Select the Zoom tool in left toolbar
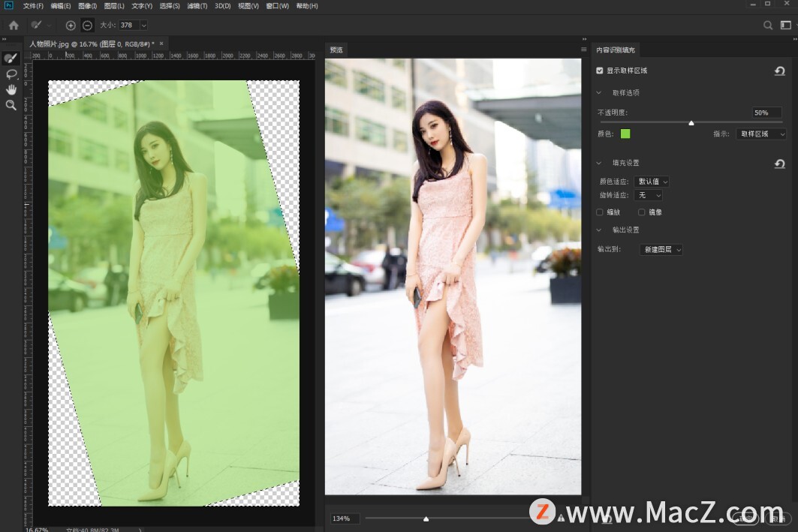Image resolution: width=798 pixels, height=532 pixels. (x=11, y=105)
